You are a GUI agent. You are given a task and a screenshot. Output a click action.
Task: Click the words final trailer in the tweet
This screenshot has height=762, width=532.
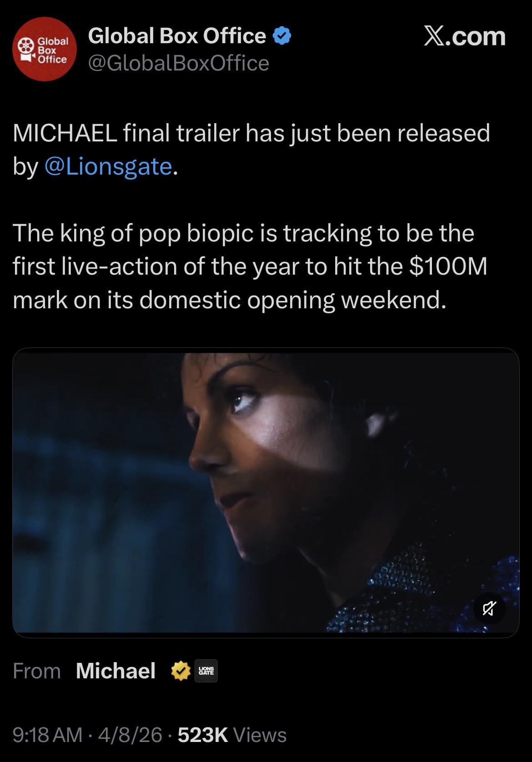(181, 133)
